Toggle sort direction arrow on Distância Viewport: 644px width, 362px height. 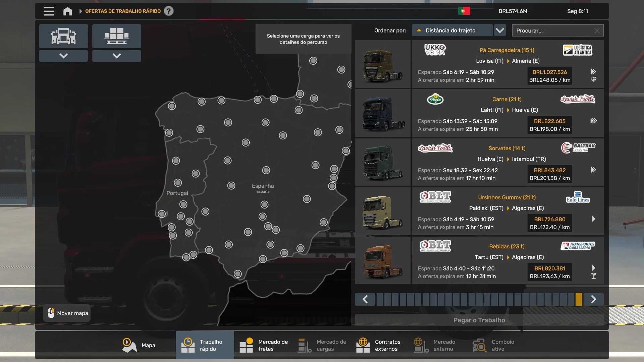(419, 31)
